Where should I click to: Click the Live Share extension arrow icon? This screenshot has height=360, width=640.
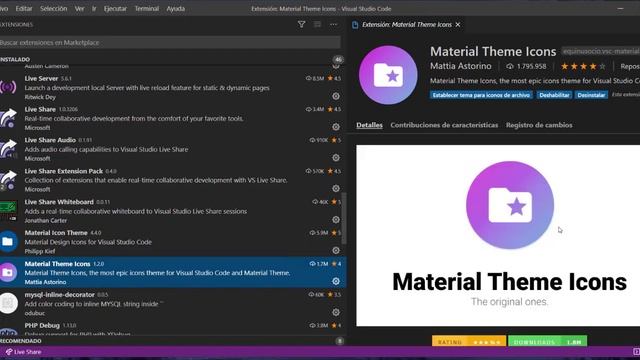click(8, 118)
